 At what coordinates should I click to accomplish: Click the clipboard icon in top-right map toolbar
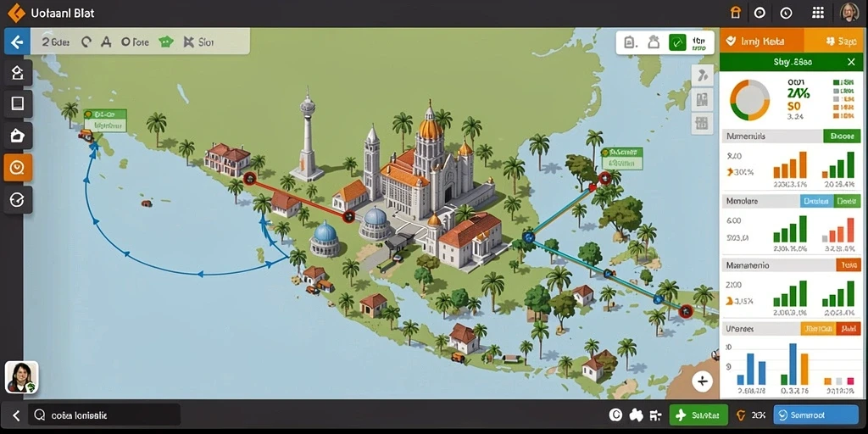tap(630, 42)
